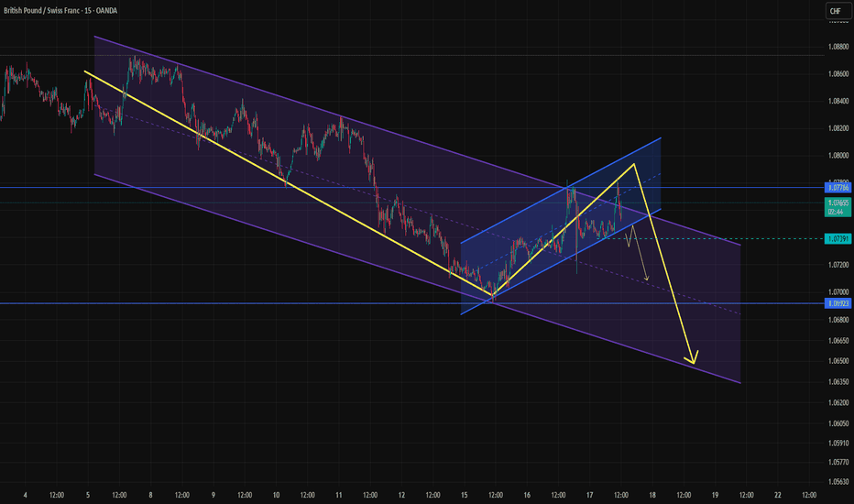
Task: Select the small beige zigzag arrow drawing
Action: click(x=637, y=253)
